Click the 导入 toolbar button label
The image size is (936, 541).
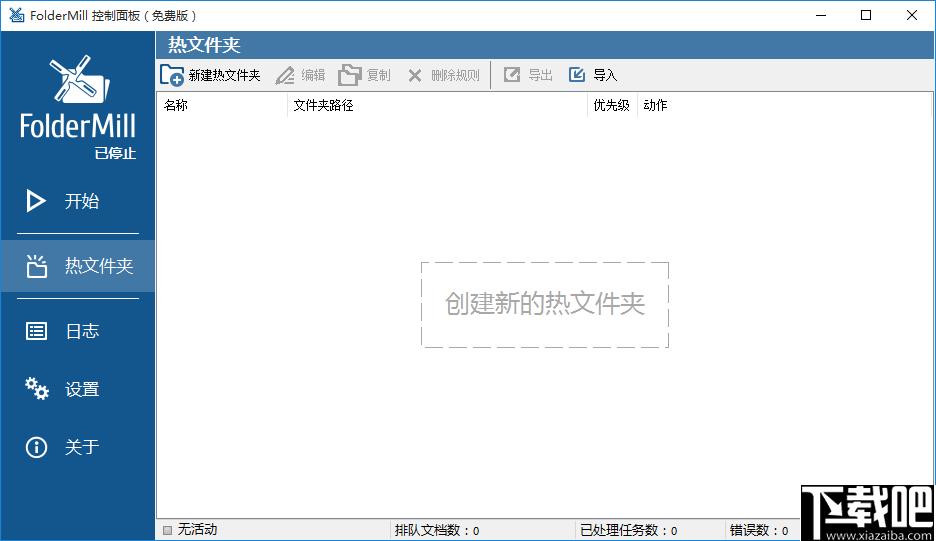pyautogui.click(x=605, y=75)
